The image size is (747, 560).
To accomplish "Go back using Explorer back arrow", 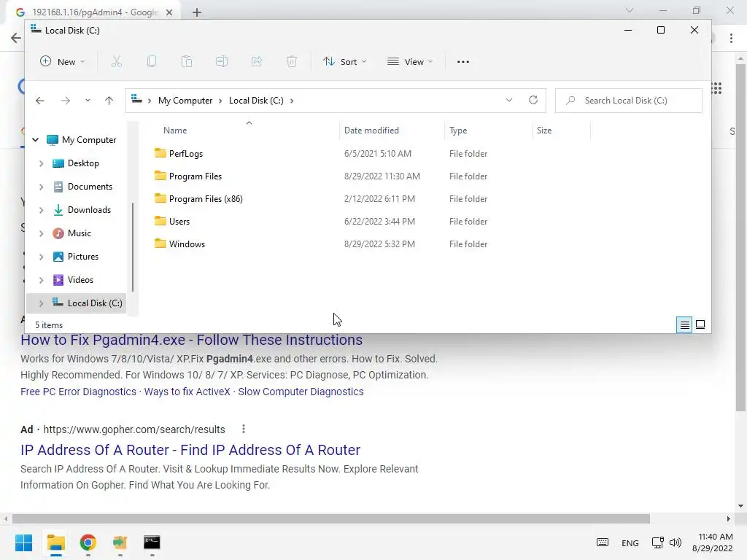I will pos(40,101).
